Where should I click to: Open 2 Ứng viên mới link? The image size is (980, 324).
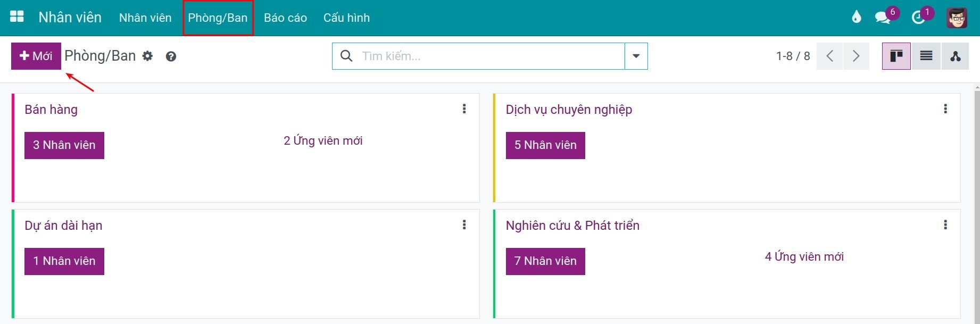click(x=323, y=140)
